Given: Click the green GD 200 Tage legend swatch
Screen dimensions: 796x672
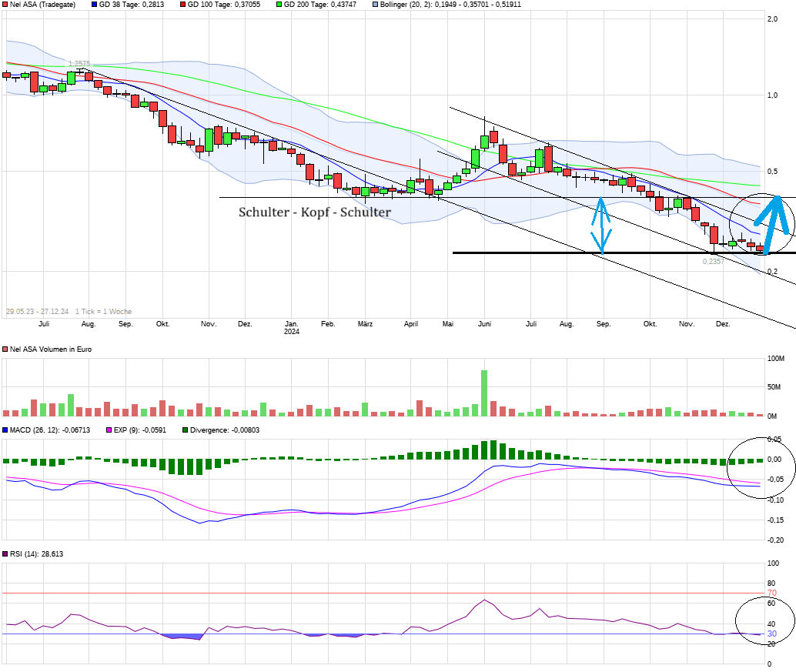Looking at the screenshot, I should pos(279,4).
